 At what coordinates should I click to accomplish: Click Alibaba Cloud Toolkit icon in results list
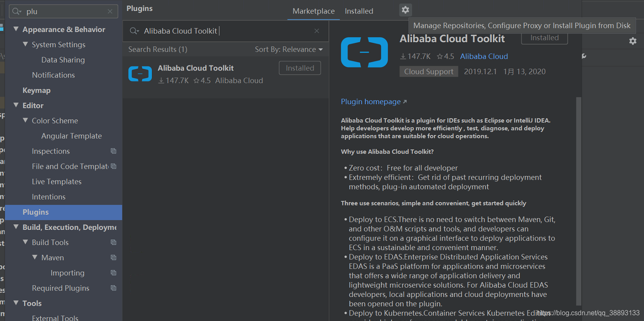(x=140, y=74)
